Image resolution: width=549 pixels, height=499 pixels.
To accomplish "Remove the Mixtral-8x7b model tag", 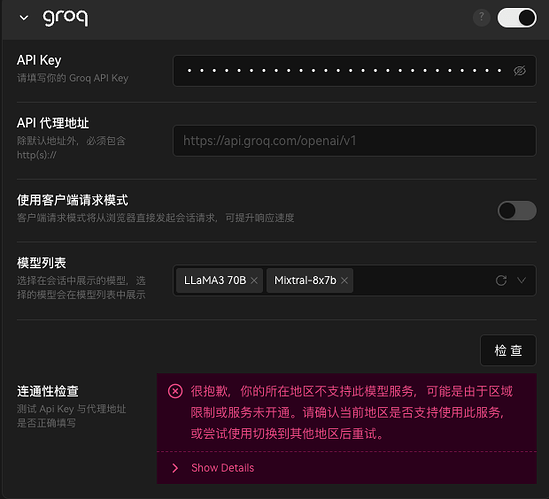I will click(345, 280).
